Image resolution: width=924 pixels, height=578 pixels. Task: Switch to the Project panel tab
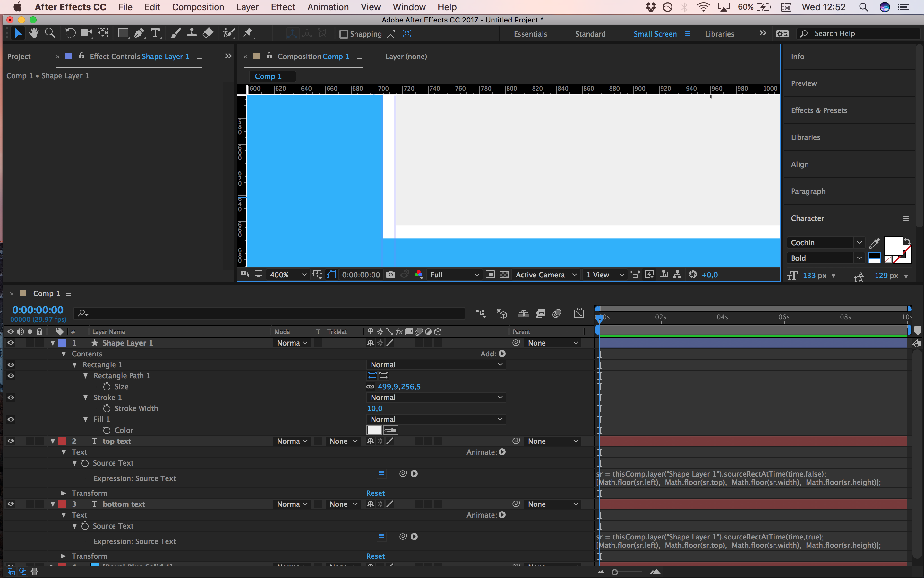(x=19, y=57)
